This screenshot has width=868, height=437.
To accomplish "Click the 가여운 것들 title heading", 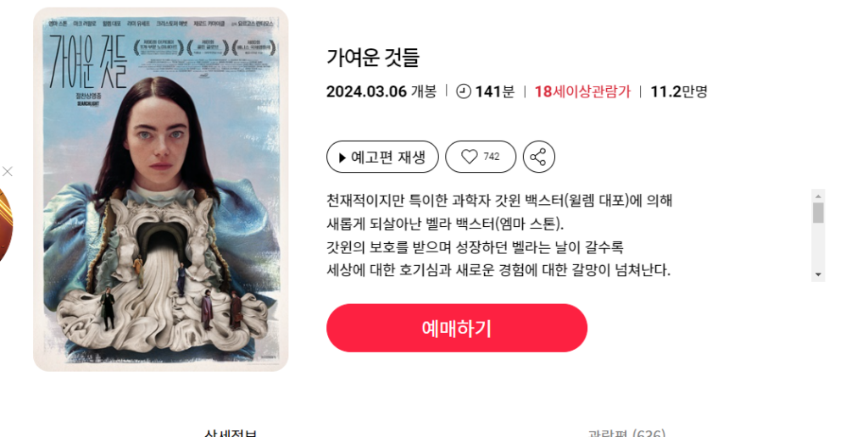I will click(x=373, y=57).
